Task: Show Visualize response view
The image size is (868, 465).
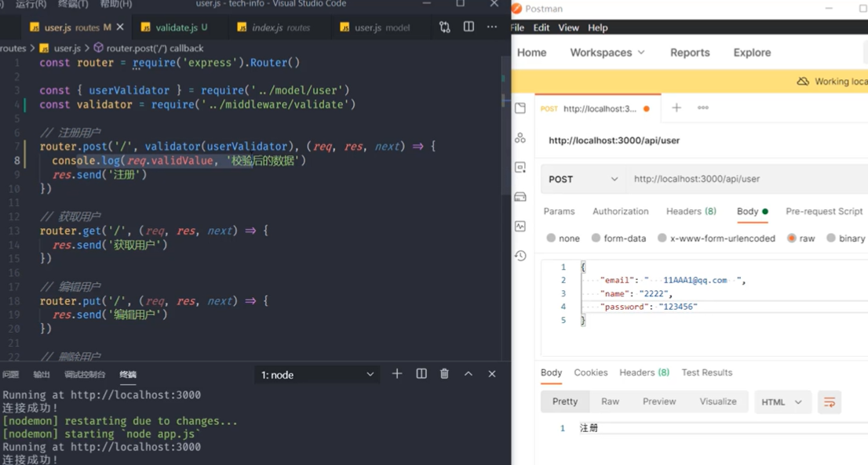Action: (718, 401)
